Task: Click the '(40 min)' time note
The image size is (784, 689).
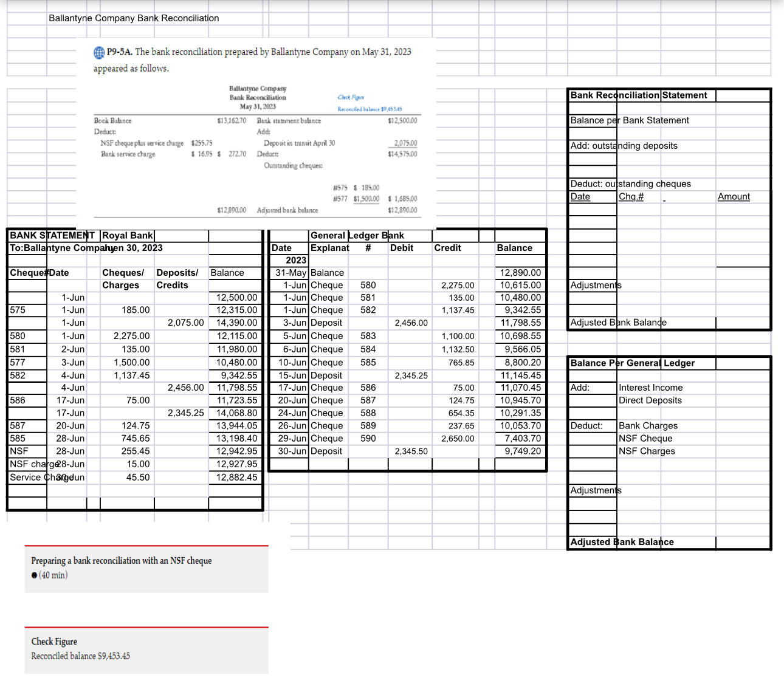Action: (53, 575)
